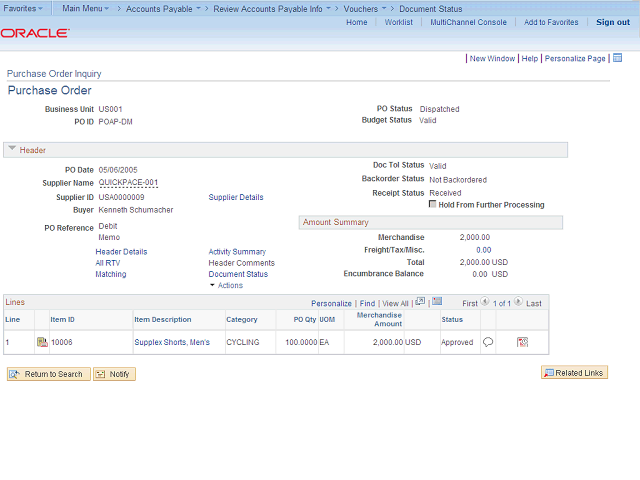Open Document Status link under Header
This screenshot has height=480, width=640.
point(238,274)
